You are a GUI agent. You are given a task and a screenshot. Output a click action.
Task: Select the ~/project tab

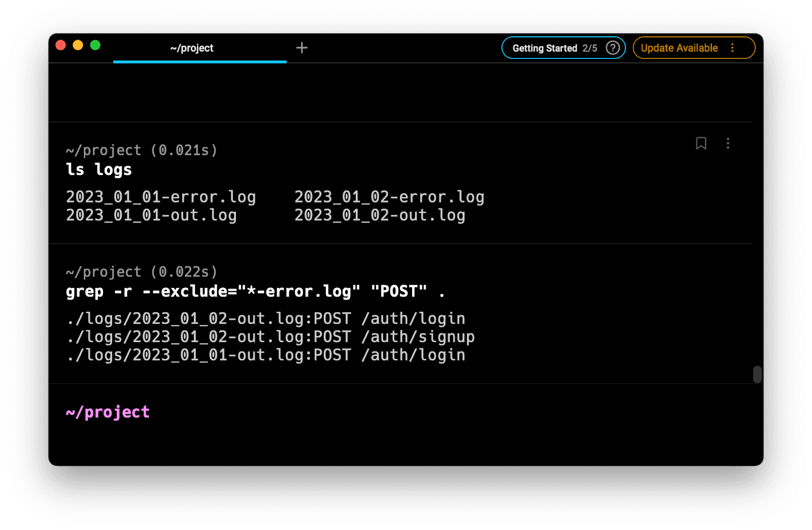(192, 48)
